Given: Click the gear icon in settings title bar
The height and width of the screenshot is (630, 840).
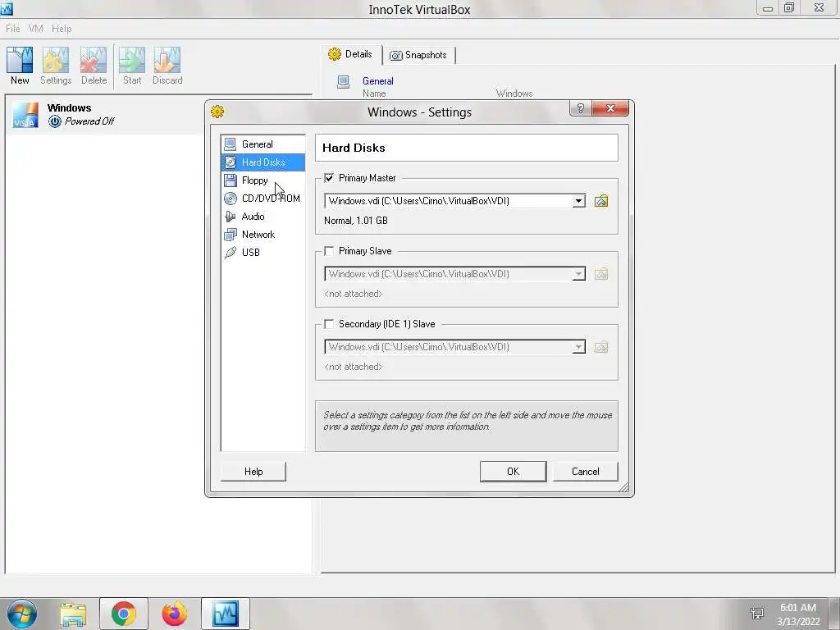Looking at the screenshot, I should pos(217,112).
